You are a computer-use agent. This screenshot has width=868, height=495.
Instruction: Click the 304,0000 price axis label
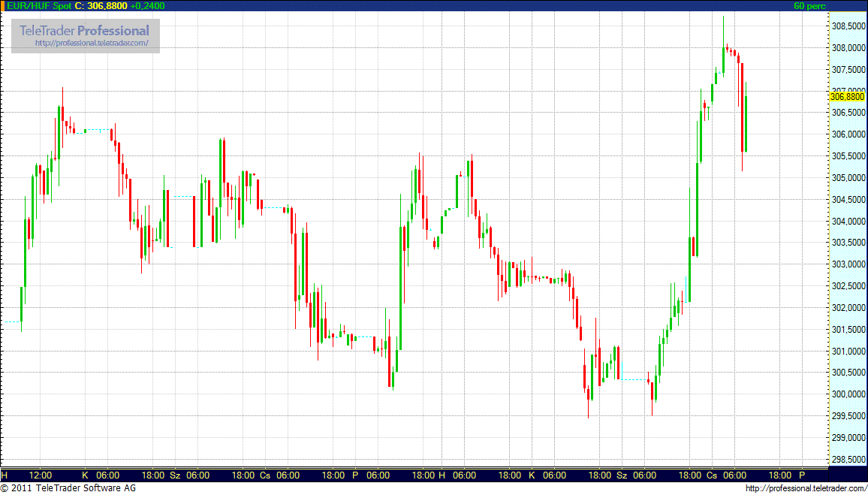[x=848, y=221]
